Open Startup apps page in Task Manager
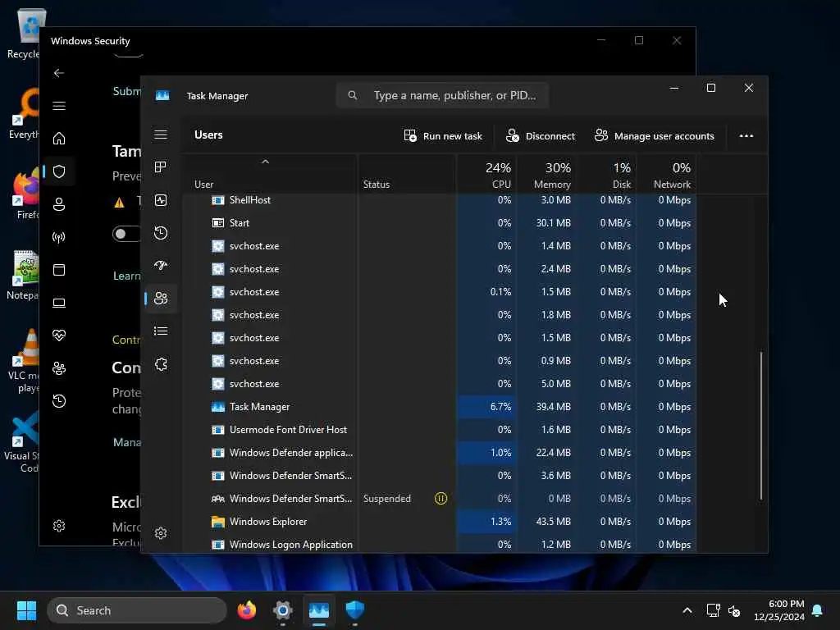The width and height of the screenshot is (840, 630). tap(161, 265)
